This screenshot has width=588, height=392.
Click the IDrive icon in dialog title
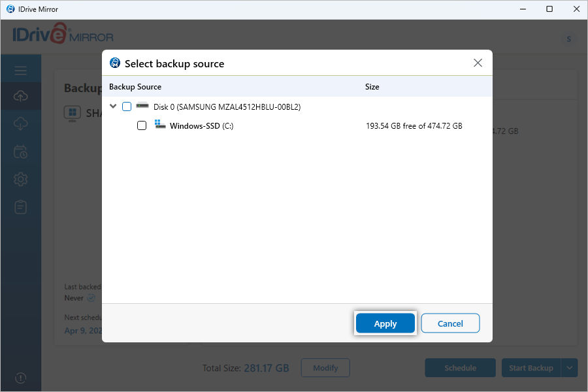[115, 63]
